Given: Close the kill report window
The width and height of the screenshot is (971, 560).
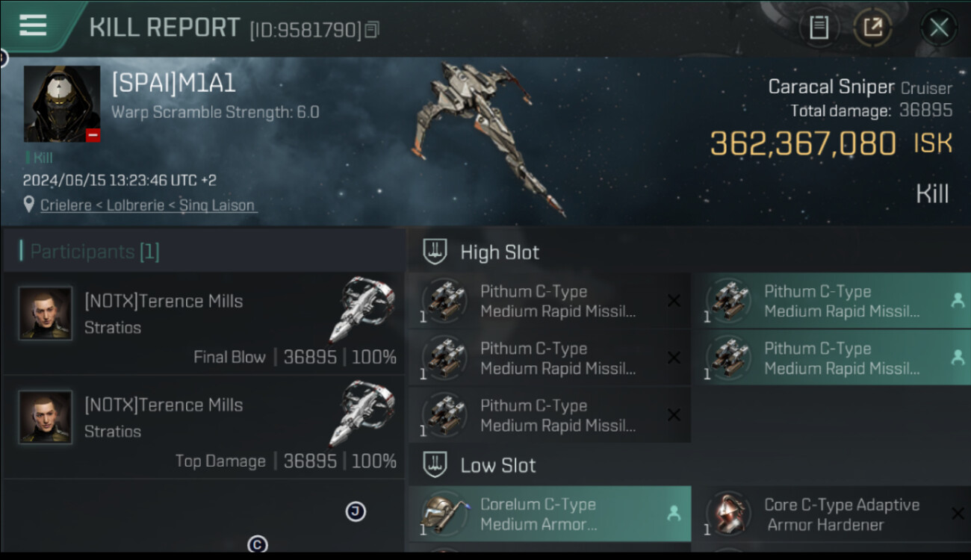Looking at the screenshot, I should click(939, 28).
